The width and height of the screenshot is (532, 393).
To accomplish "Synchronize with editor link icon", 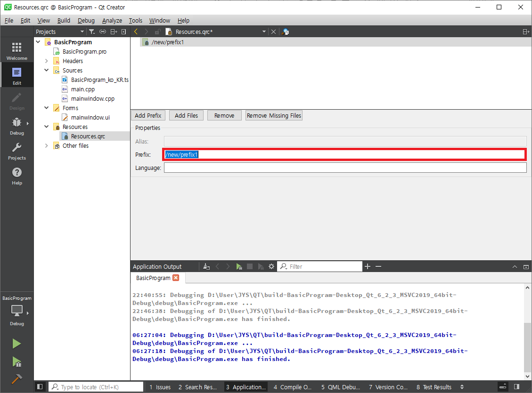I will pos(102,32).
